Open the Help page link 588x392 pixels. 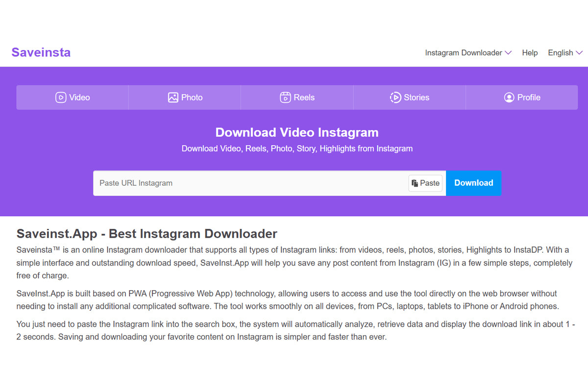point(530,53)
